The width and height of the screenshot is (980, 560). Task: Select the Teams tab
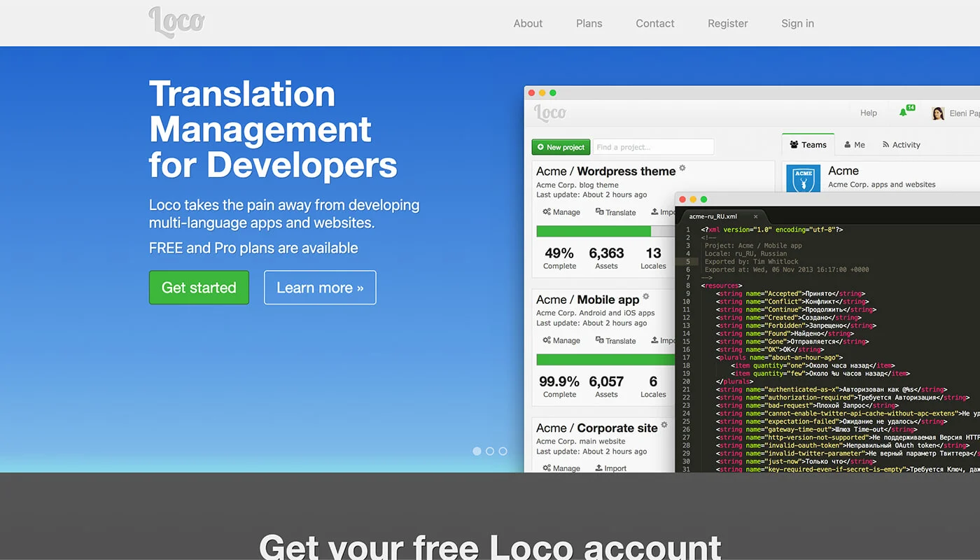point(808,145)
